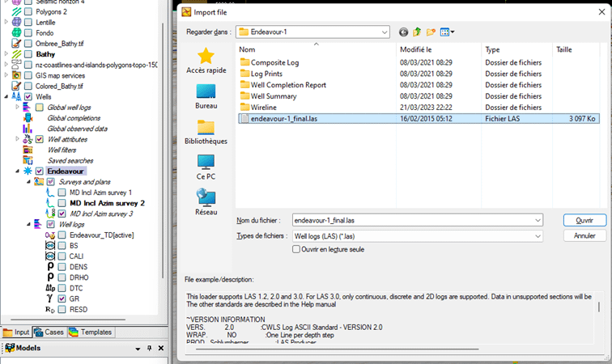Screen dimensions: 612x364
Task: Open Ce PC in the places sidebar
Action: point(206,166)
